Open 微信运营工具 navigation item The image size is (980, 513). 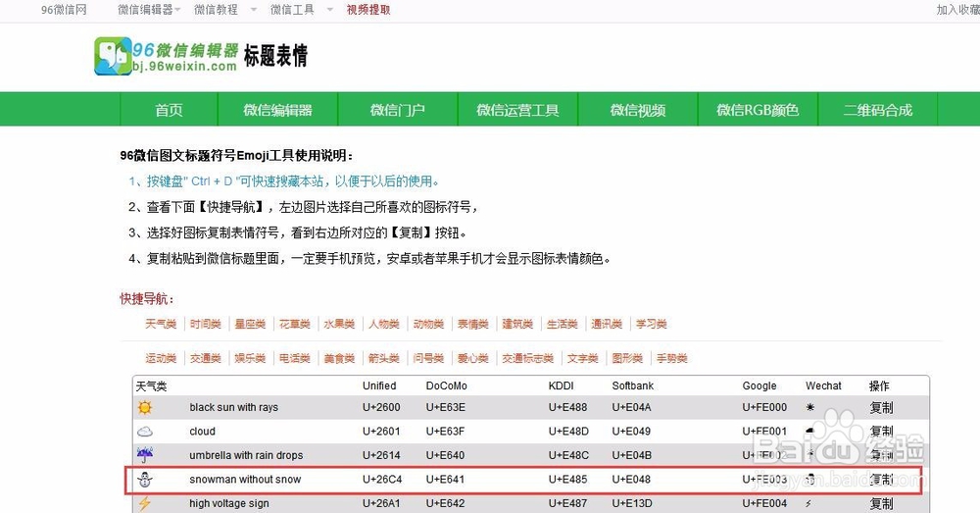click(517, 110)
